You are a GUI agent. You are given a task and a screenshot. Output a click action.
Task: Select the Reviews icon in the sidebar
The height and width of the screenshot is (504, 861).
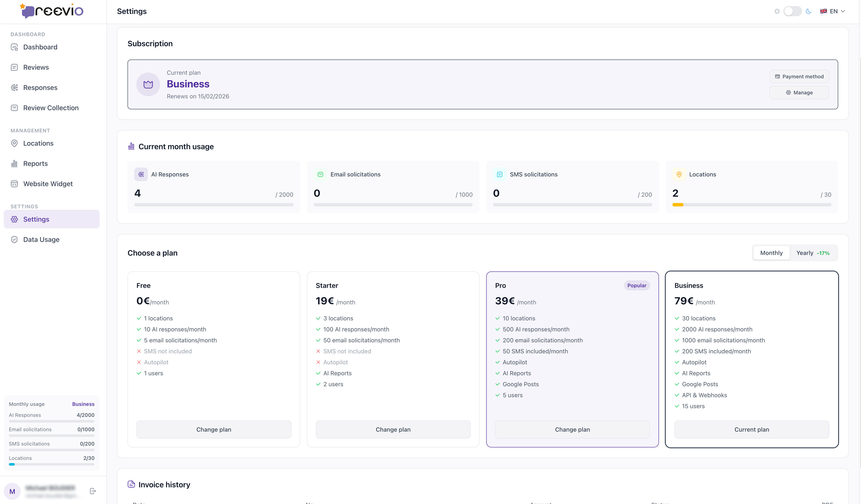[14, 67]
